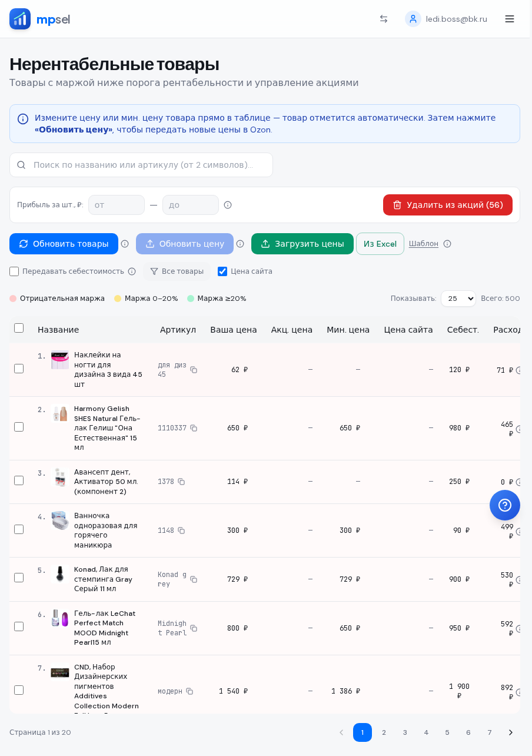Select LeChat Perfect Match row checkbox
Image resolution: width=532 pixels, height=756 pixels.
[x=19, y=626]
